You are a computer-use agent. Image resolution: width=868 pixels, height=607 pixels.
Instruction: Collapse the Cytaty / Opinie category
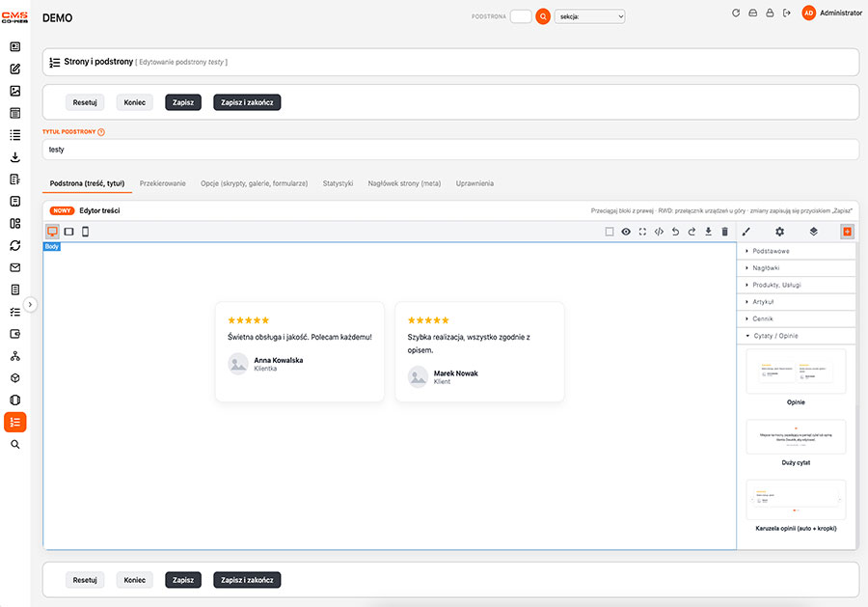click(x=796, y=336)
